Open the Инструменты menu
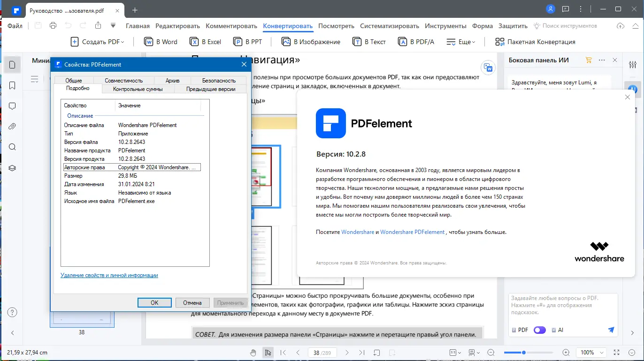 coord(445,26)
